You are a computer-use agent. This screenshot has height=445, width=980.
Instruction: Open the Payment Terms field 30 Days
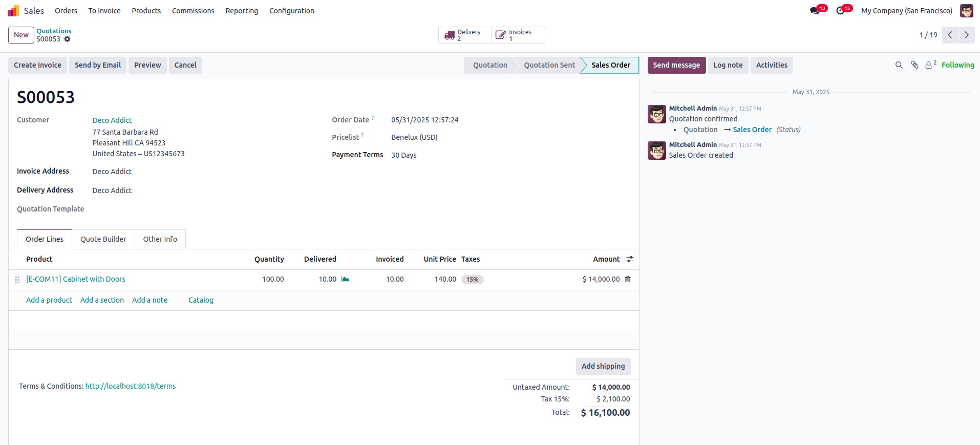pyautogui.click(x=404, y=155)
